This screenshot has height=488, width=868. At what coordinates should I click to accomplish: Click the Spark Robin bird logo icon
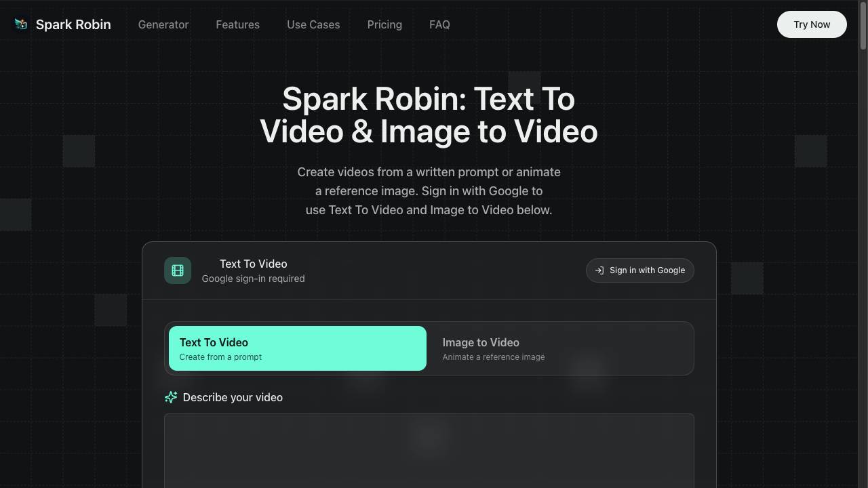click(21, 24)
